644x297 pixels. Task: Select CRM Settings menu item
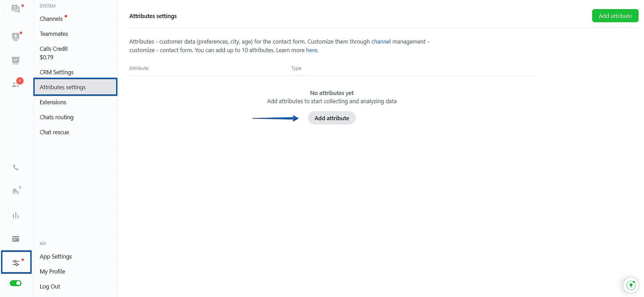(x=57, y=72)
